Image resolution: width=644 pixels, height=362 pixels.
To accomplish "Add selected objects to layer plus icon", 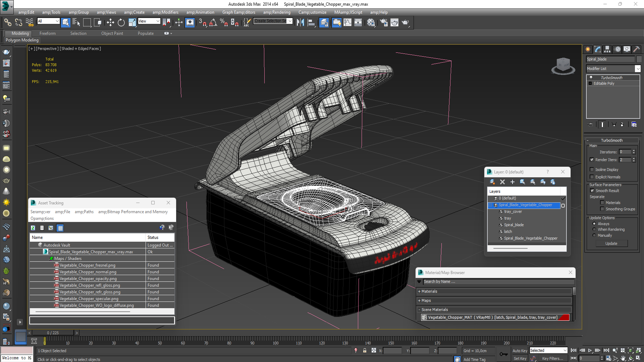I will coord(513,182).
